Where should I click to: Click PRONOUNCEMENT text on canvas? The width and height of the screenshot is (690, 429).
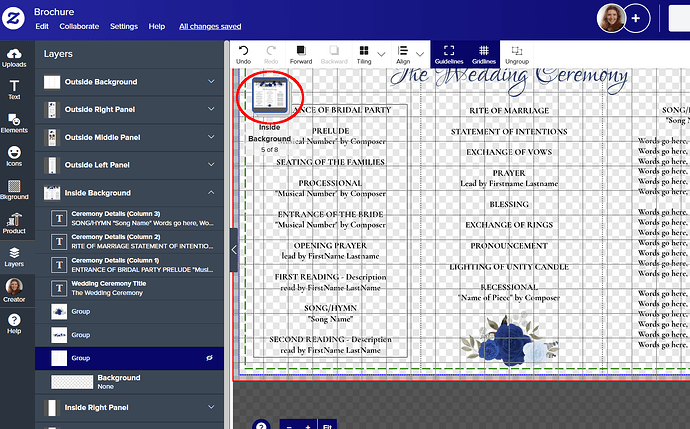(509, 246)
